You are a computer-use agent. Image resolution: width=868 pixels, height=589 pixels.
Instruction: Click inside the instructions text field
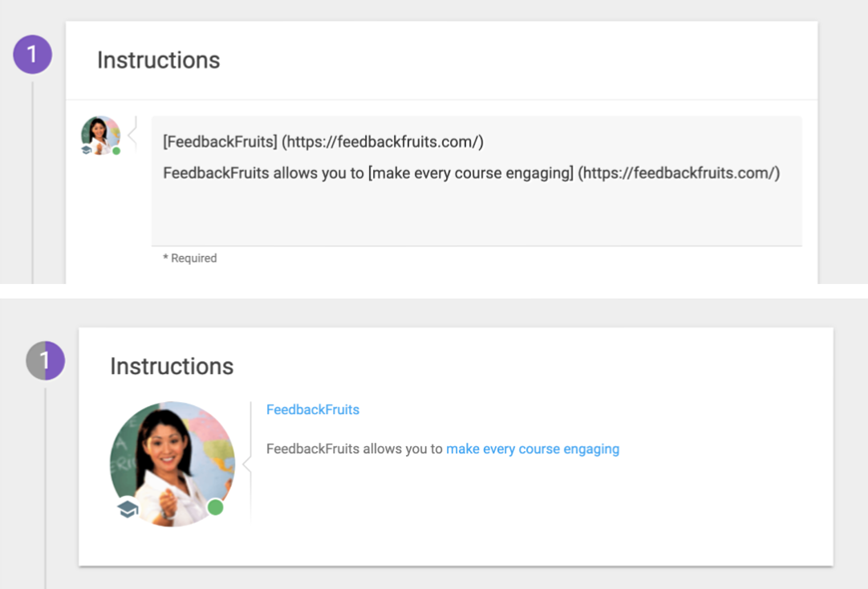click(x=477, y=181)
